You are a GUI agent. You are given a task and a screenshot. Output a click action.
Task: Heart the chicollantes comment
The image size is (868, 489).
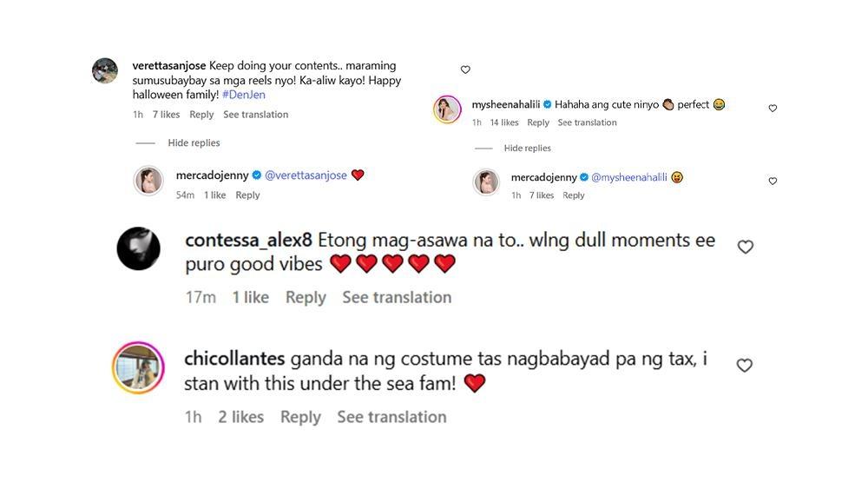click(x=744, y=366)
